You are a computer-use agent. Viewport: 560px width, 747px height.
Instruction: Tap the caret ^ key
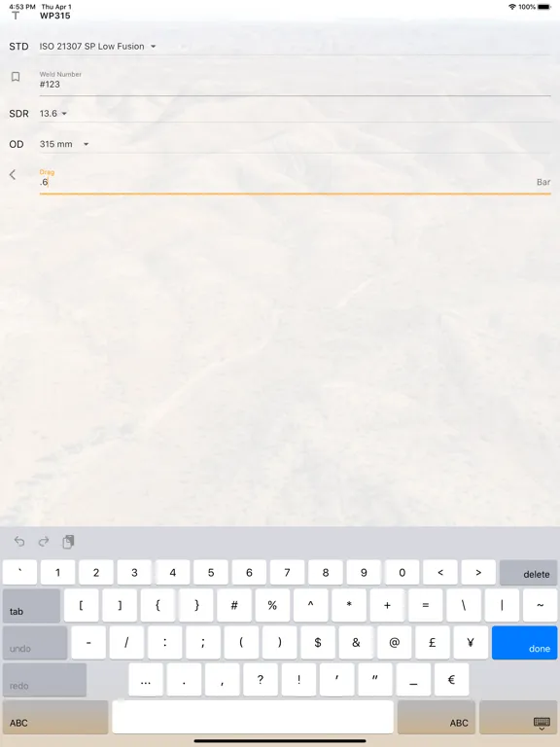tap(310, 606)
